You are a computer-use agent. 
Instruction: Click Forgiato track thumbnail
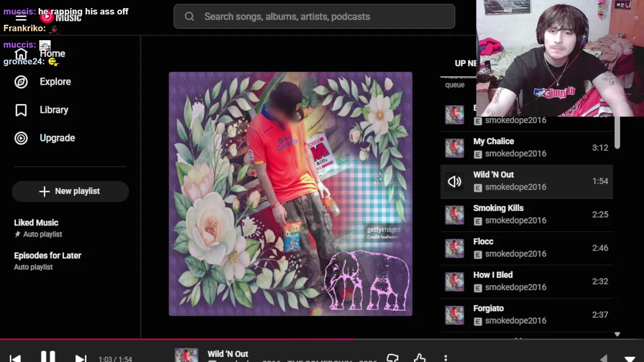(454, 315)
